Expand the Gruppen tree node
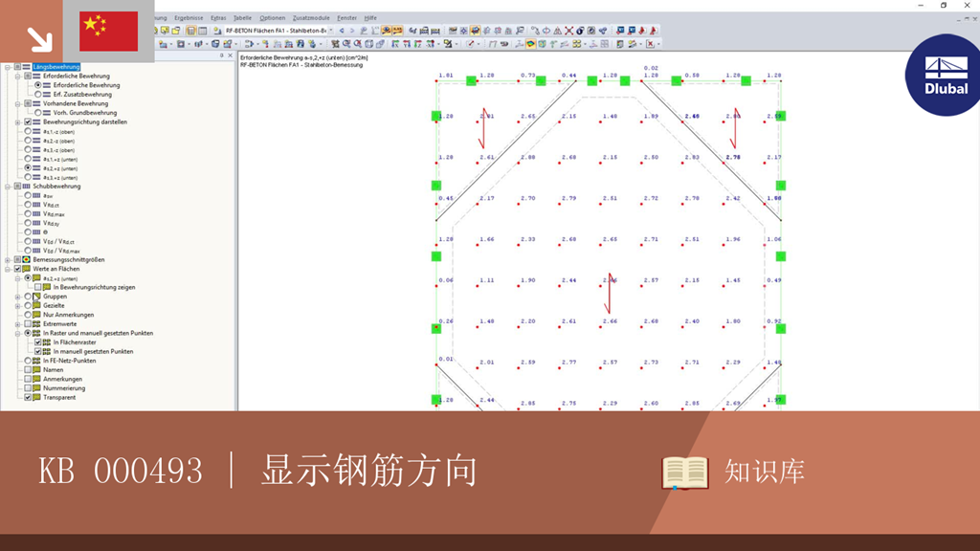 click(x=17, y=297)
